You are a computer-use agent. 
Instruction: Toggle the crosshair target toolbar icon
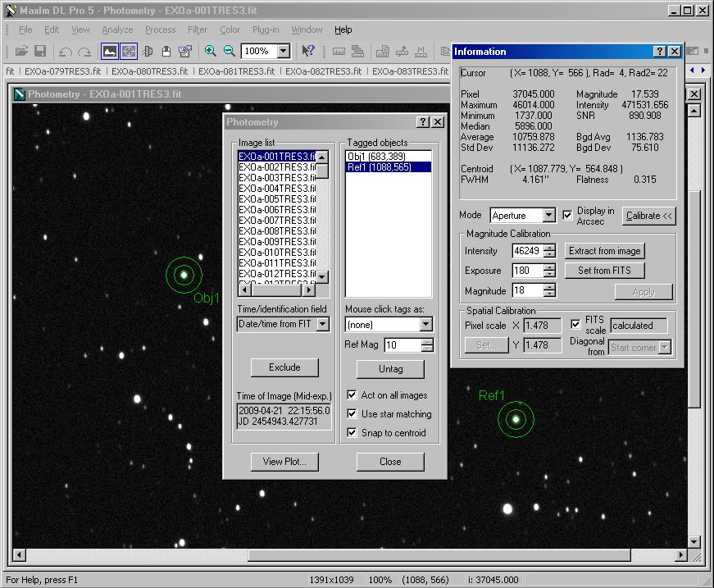click(x=129, y=51)
